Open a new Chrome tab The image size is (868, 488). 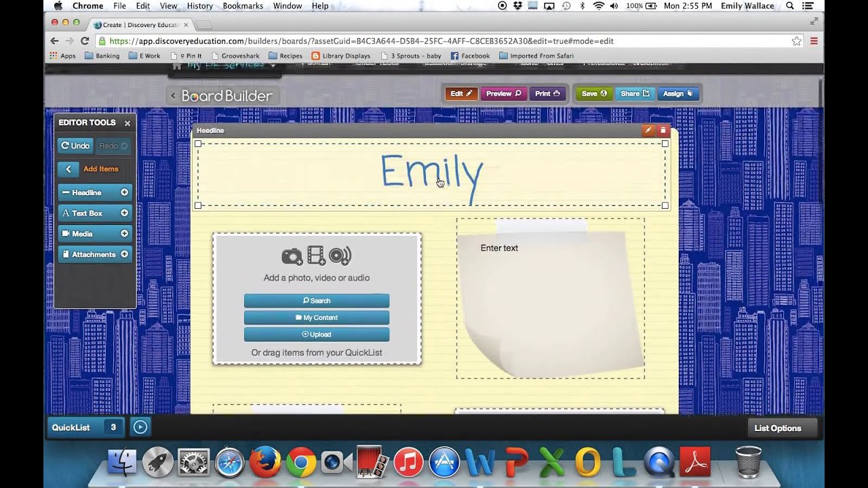(x=204, y=25)
